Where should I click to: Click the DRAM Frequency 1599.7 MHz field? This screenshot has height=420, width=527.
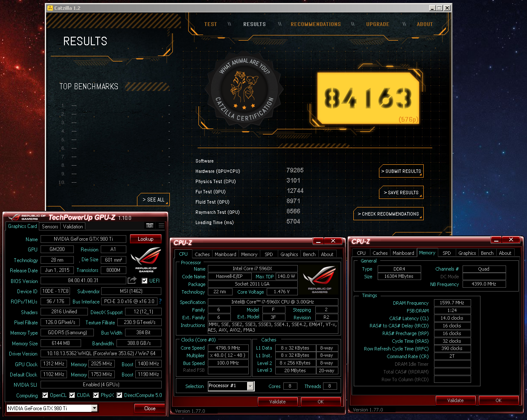[x=452, y=303]
